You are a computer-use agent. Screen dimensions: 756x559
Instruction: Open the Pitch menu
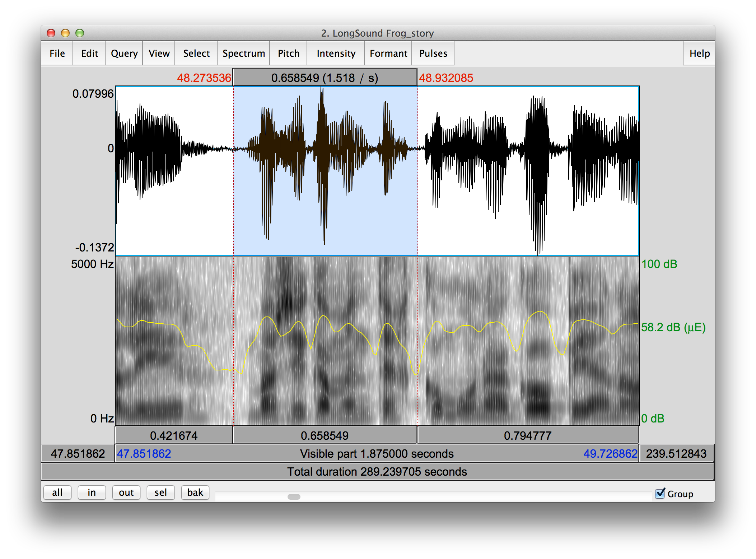(x=289, y=53)
